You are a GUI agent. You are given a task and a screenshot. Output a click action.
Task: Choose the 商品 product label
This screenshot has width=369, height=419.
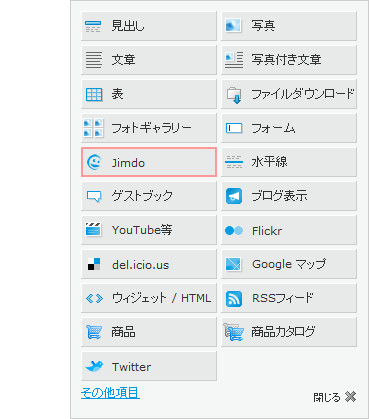(123, 332)
